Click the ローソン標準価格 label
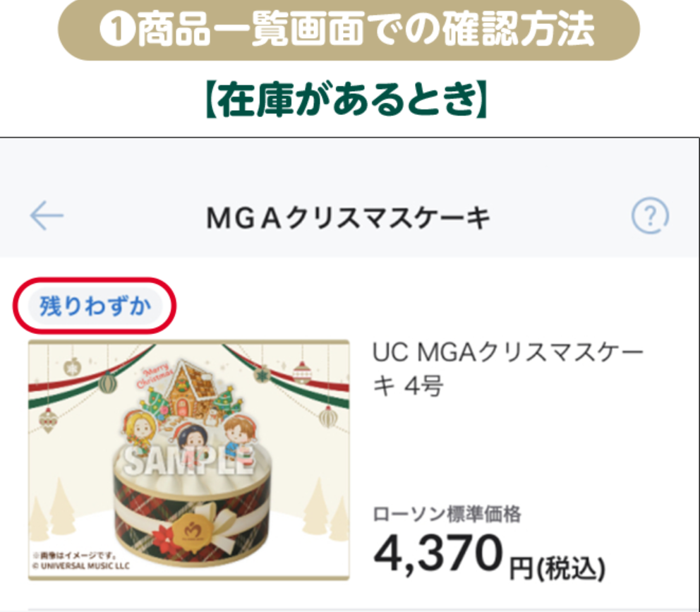Screen dimensions: 700x612 (x=447, y=514)
